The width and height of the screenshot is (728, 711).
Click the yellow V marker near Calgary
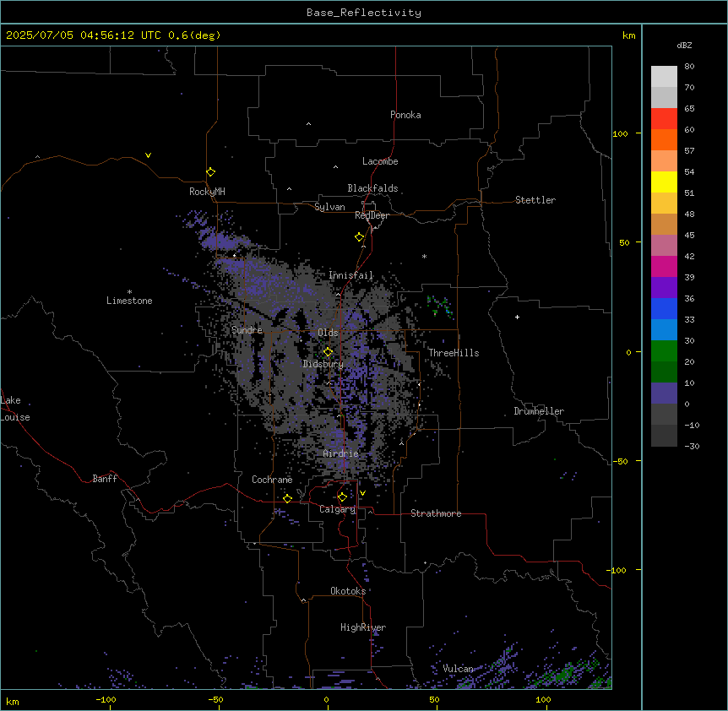coord(362,493)
